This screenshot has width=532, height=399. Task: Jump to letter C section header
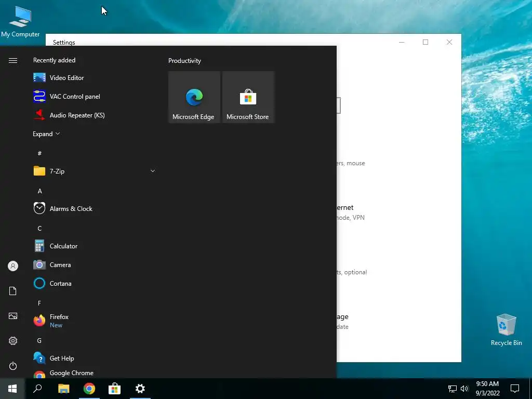[x=39, y=229]
